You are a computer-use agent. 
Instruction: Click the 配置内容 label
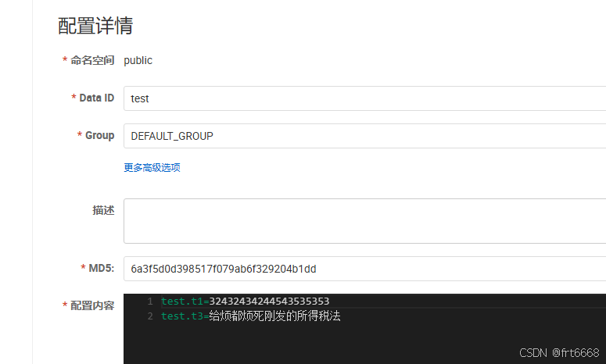(92, 305)
